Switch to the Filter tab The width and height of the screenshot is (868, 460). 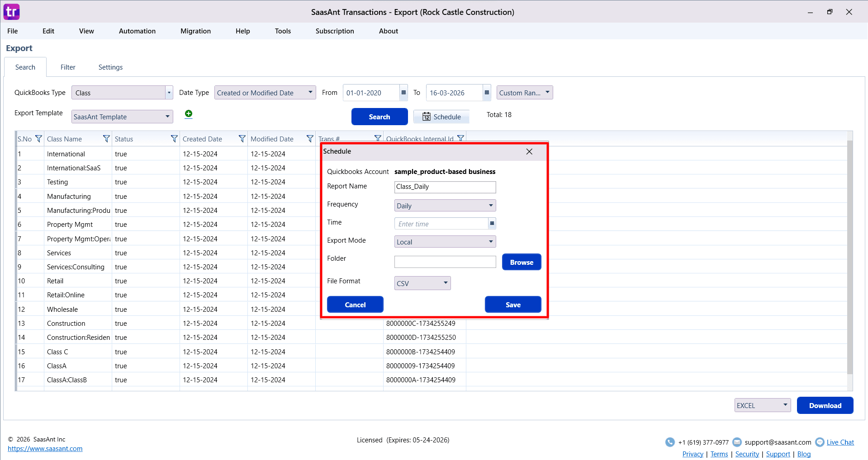tap(68, 67)
